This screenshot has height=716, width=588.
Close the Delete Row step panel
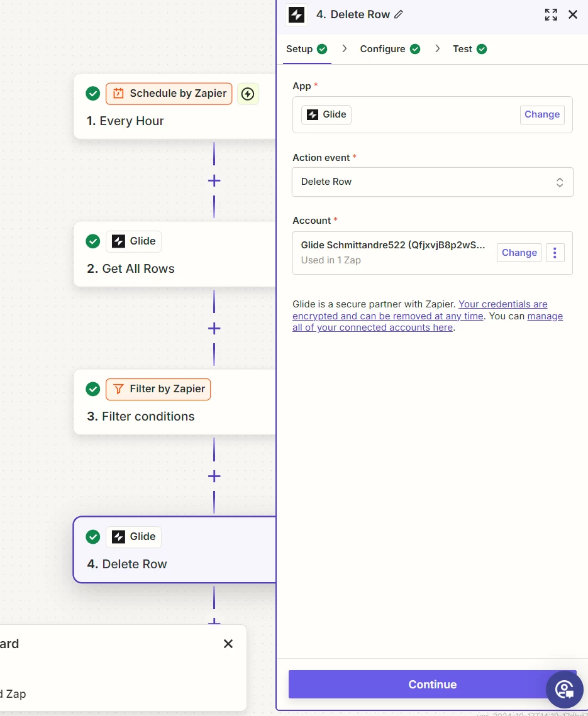pos(573,14)
